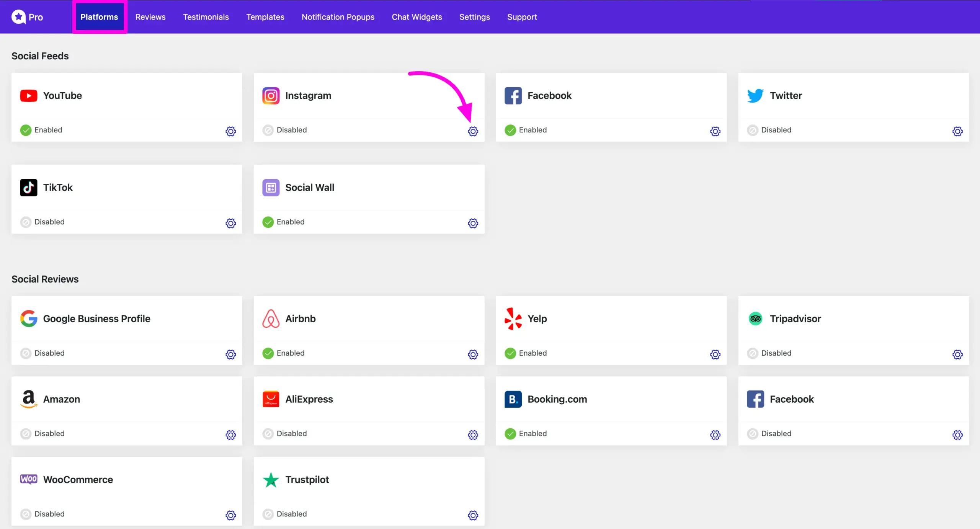Switch to the Platforms tab
This screenshot has height=529, width=980.
[x=99, y=17]
